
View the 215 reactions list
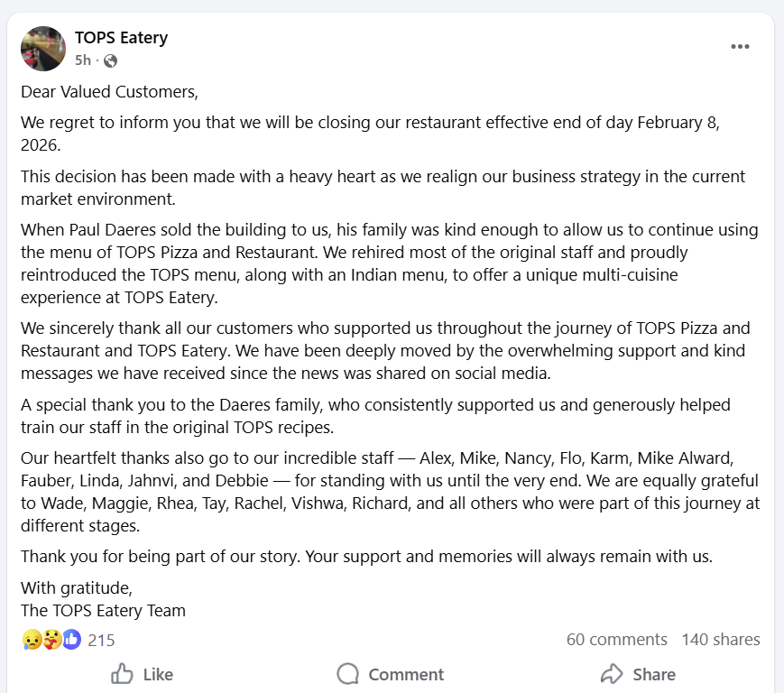101,640
